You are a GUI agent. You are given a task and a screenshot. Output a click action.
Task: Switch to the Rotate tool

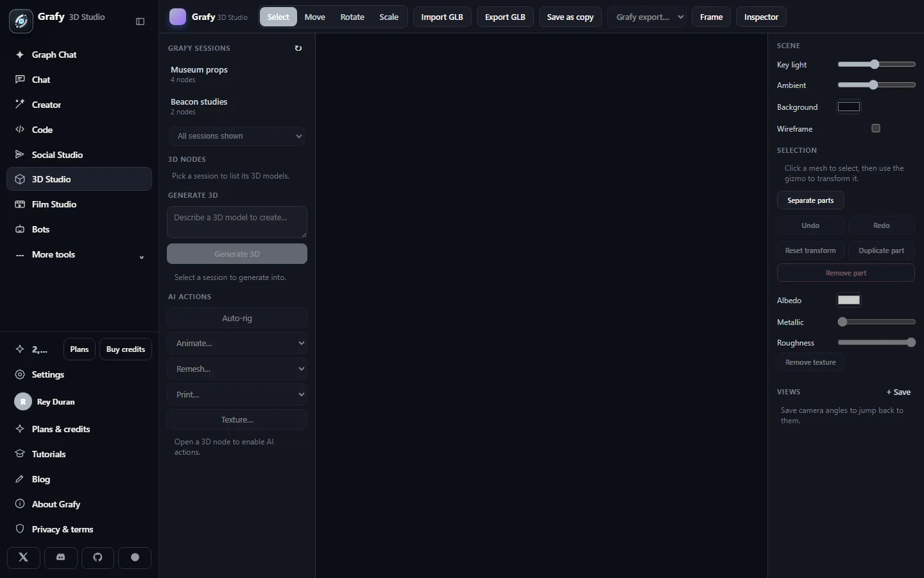tap(352, 17)
